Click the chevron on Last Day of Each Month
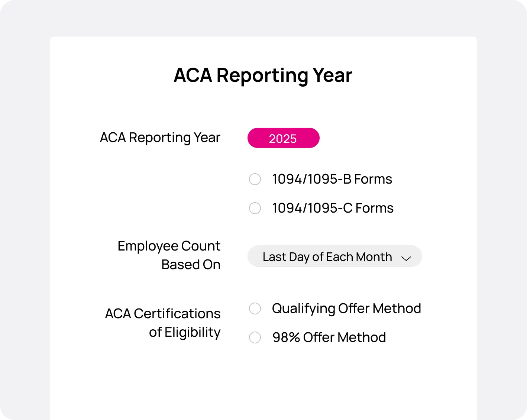 (x=406, y=258)
